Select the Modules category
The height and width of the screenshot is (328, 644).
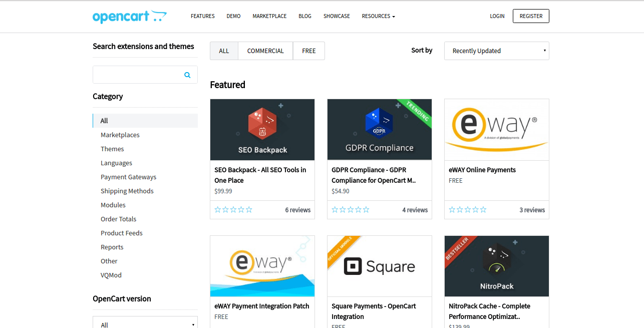pos(113,205)
